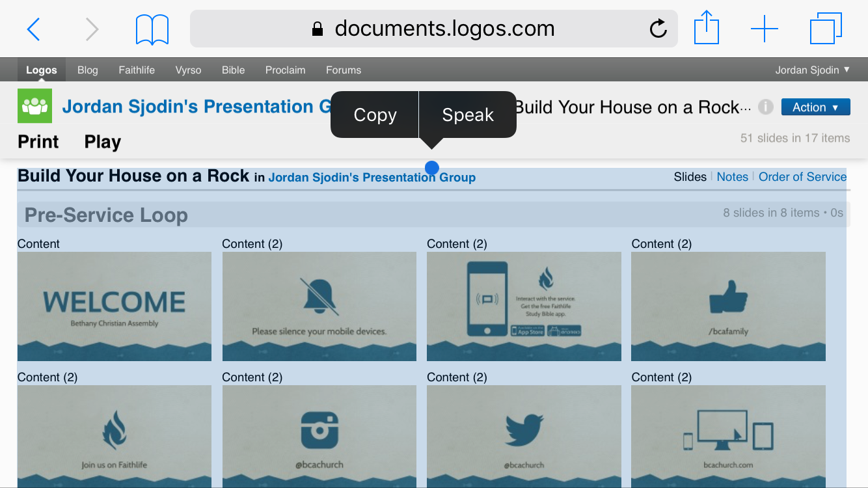Click the green group avatar icon

tap(34, 106)
